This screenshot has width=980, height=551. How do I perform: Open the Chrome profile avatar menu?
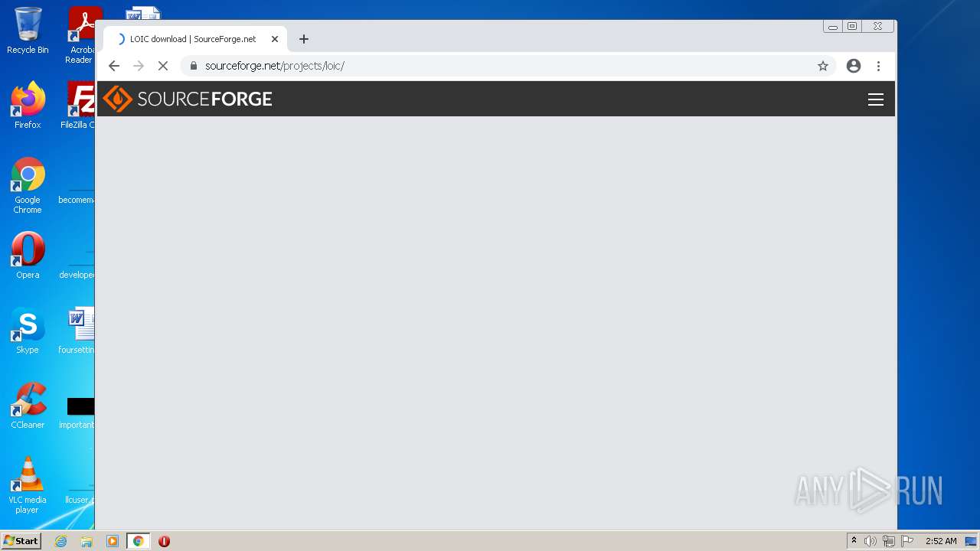[854, 66]
